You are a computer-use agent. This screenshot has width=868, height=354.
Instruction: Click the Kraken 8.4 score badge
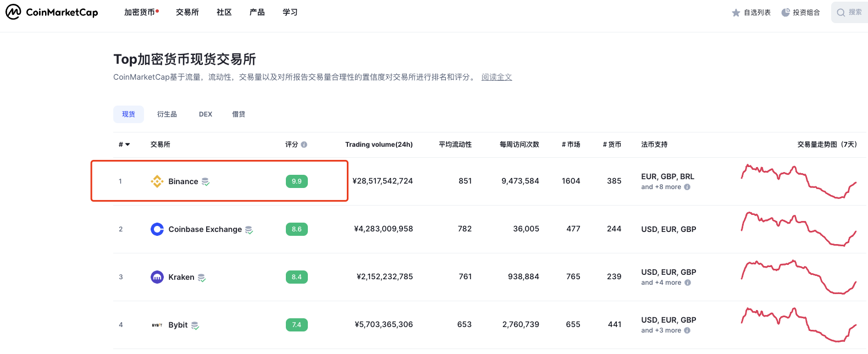(x=297, y=277)
